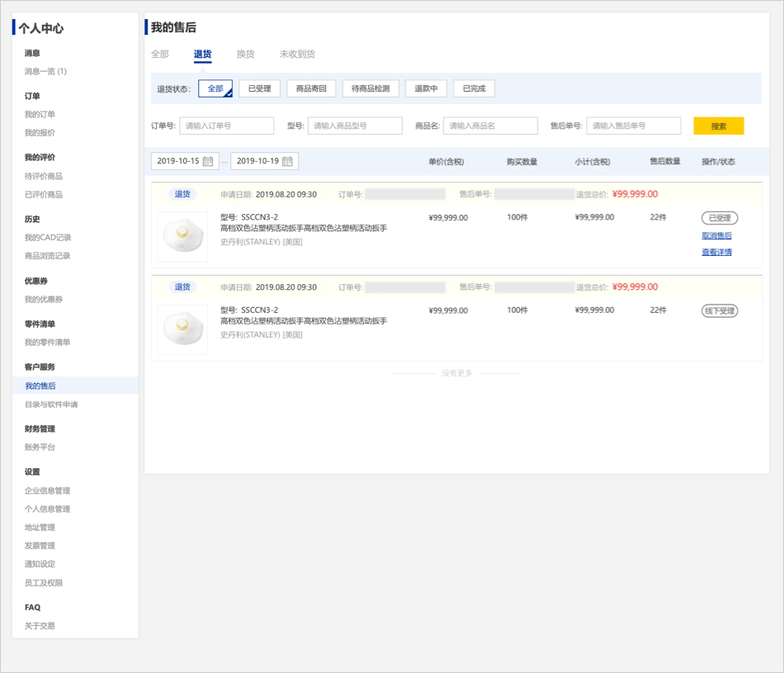This screenshot has width=784, height=673.
Task: Filter by 已完成 status
Action: [474, 88]
